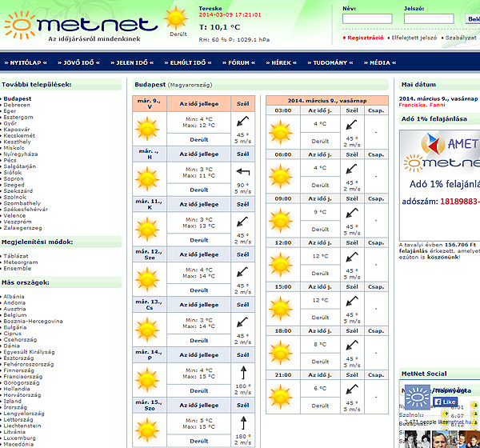The image size is (480, 448).
Task: Click the wind arrow in the 12:00 row
Action: (x=352, y=257)
